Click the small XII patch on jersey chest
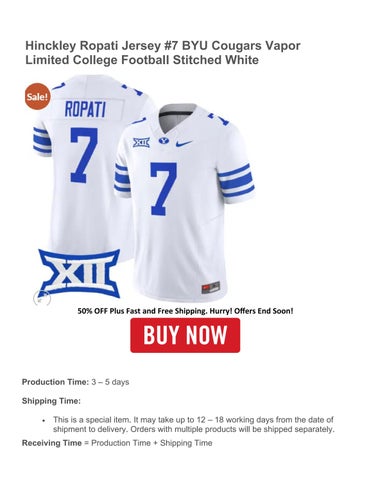Image resolution: width=371 pixels, height=480 pixels. pyautogui.click(x=141, y=142)
